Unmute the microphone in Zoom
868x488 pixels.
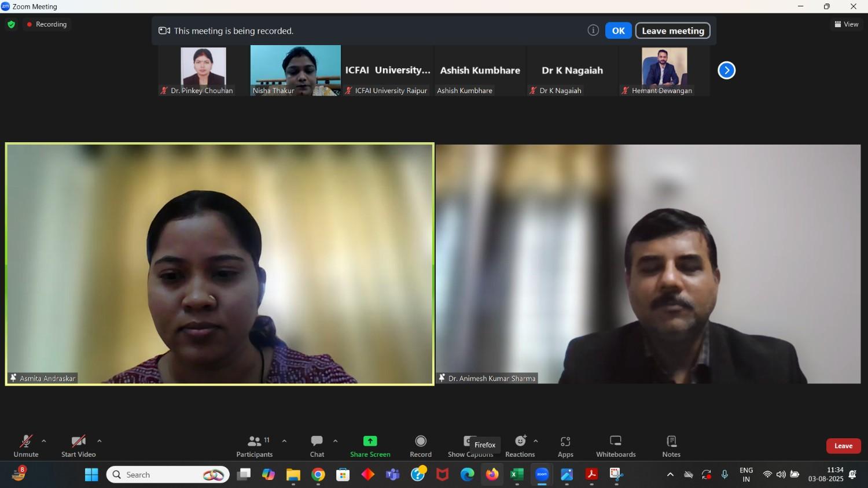(x=26, y=446)
